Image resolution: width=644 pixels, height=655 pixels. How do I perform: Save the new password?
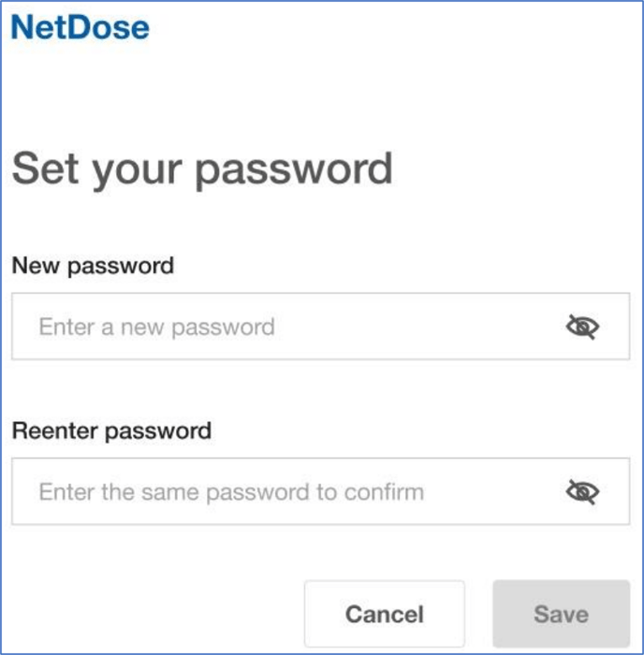pos(562,614)
